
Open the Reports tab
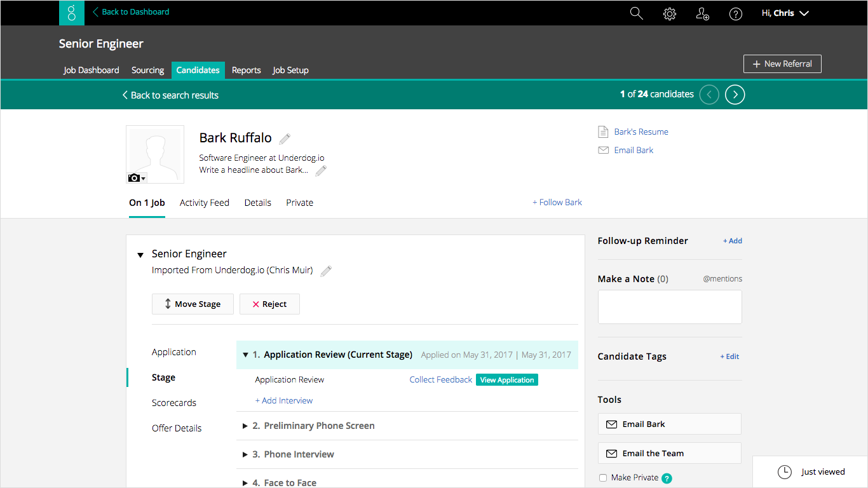(246, 70)
